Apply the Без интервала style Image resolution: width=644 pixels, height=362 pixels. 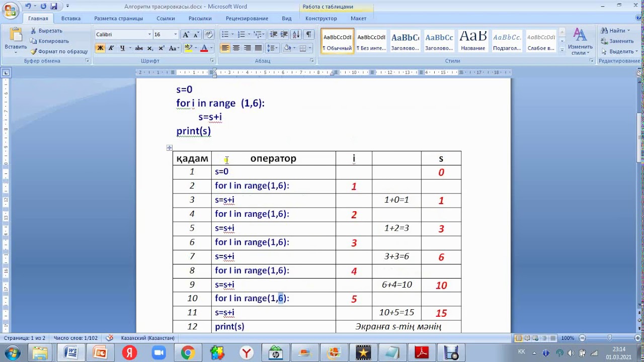[371, 41]
